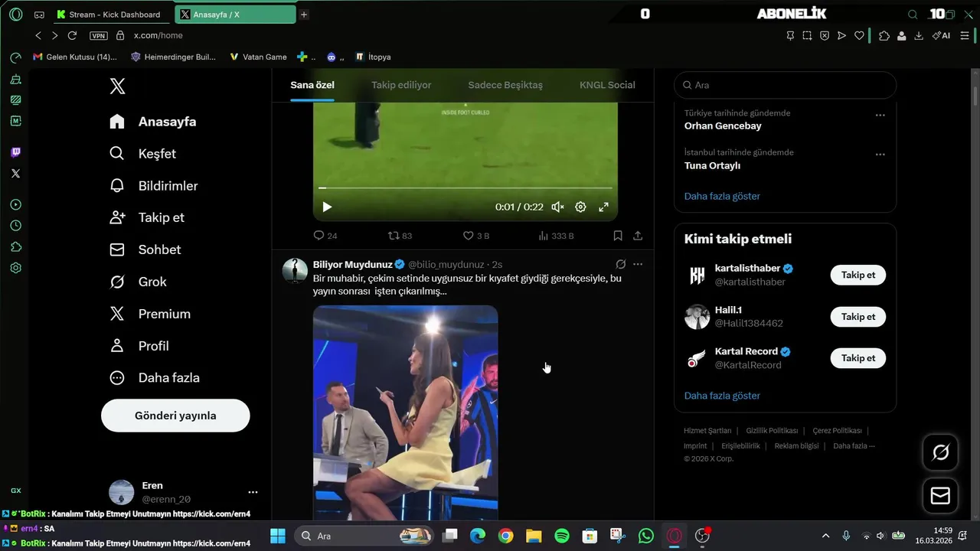
Task: Switch to KNGL Social tab
Action: 607,85
